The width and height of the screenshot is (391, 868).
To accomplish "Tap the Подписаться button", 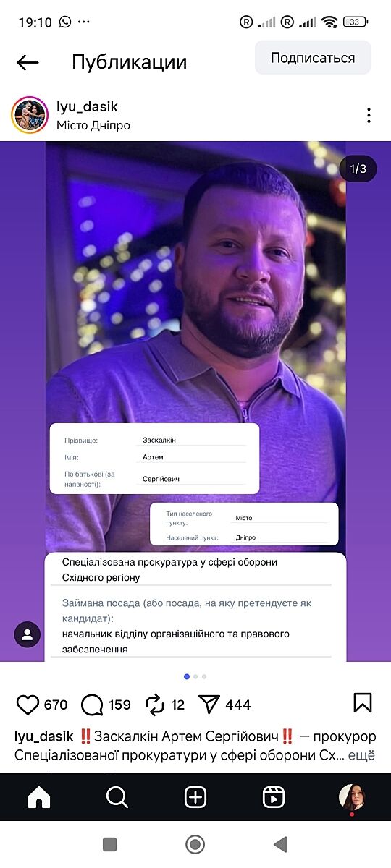I will pyautogui.click(x=313, y=58).
